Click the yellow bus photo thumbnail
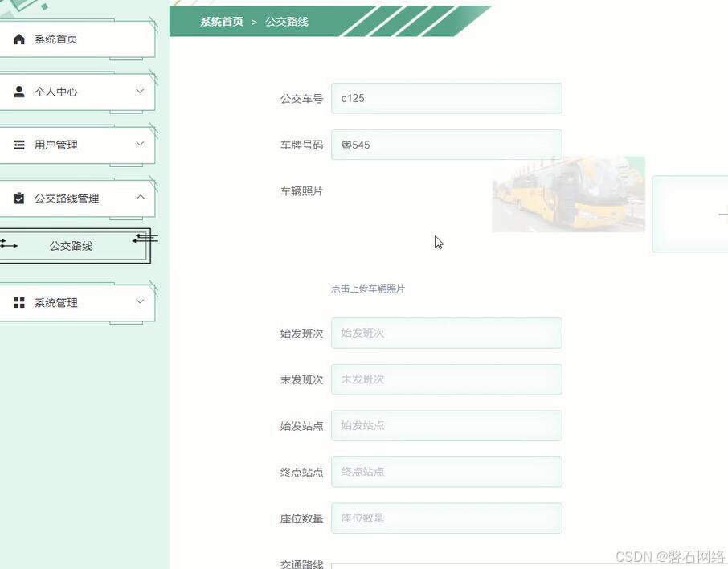 click(x=568, y=194)
